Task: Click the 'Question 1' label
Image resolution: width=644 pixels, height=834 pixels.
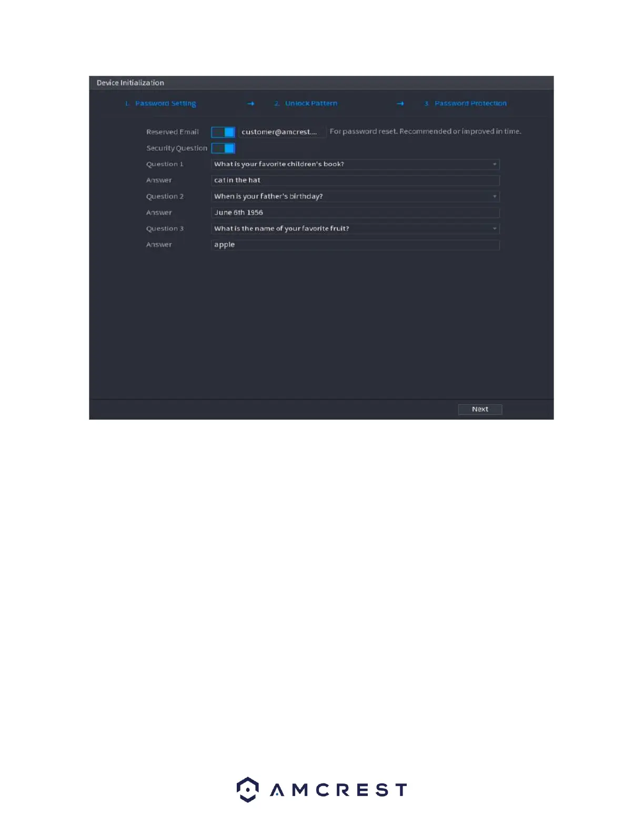Action: [x=165, y=164]
